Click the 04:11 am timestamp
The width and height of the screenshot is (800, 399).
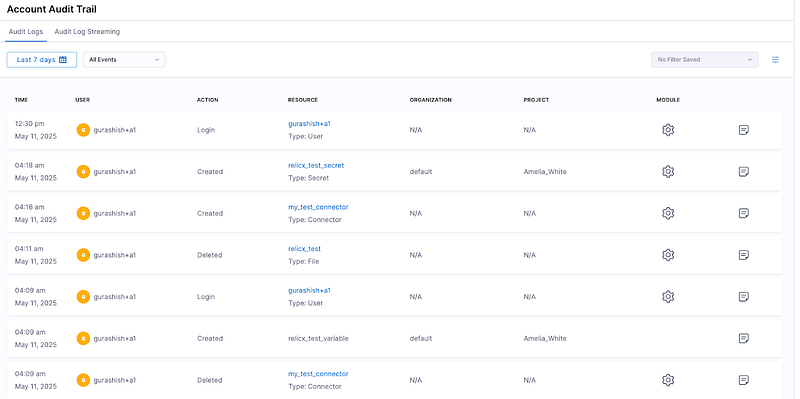[30, 249]
